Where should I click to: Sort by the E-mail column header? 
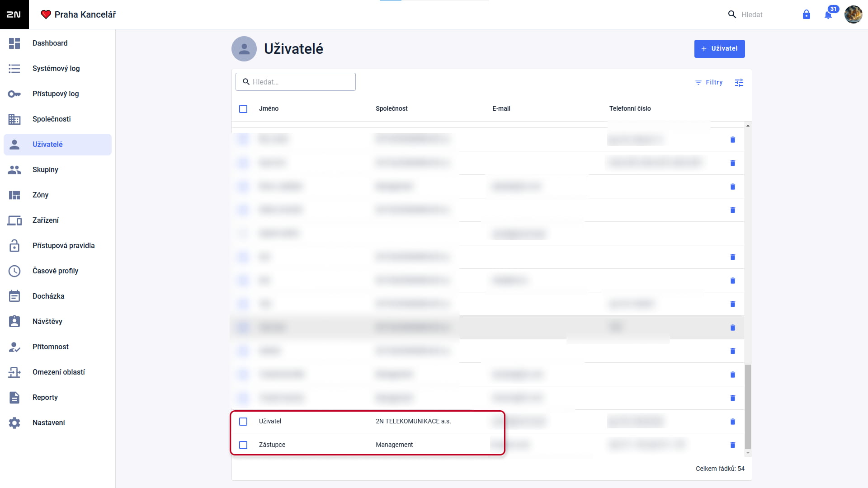pos(501,109)
